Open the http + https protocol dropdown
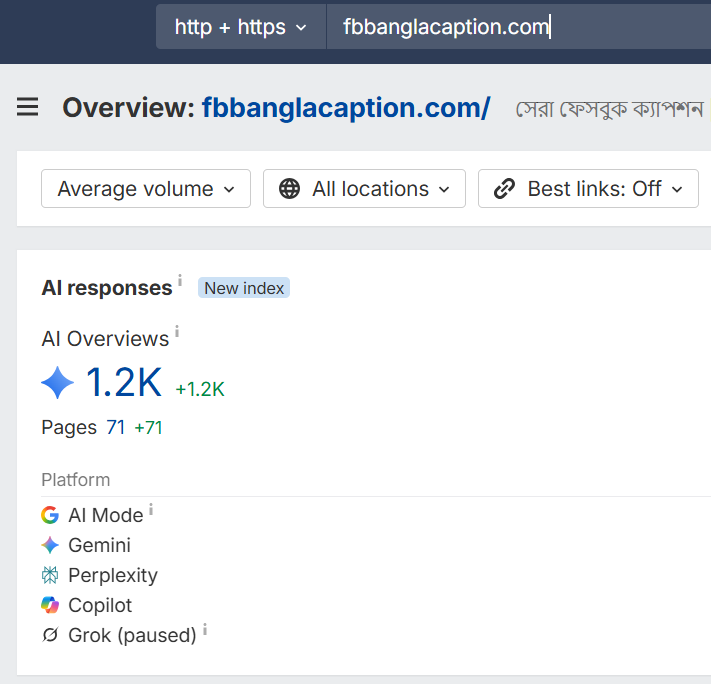The image size is (711, 684). point(241,27)
